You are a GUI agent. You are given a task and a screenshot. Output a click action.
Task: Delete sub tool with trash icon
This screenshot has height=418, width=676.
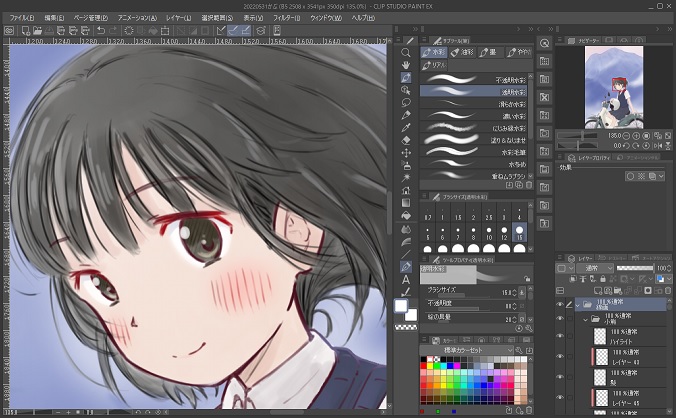point(529,185)
